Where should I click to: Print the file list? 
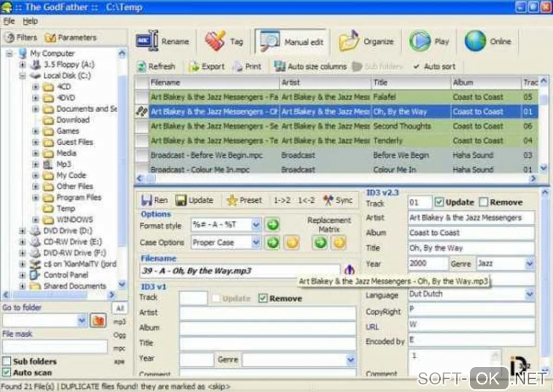pos(247,66)
